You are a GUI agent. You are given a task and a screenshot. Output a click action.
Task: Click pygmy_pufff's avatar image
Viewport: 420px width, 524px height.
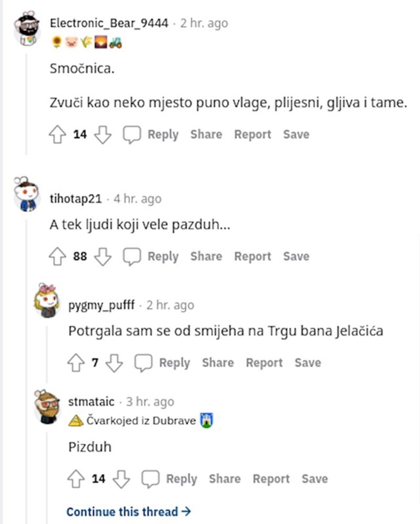point(46,300)
